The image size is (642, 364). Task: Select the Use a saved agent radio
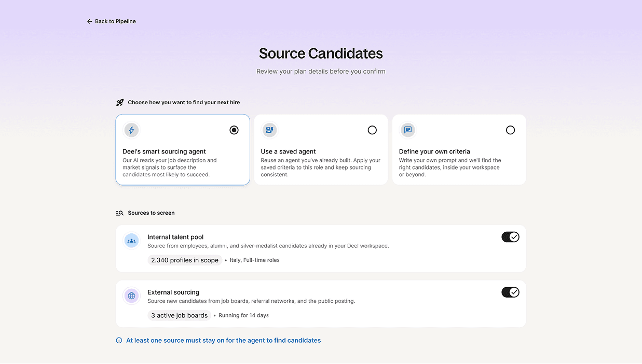[372, 130]
